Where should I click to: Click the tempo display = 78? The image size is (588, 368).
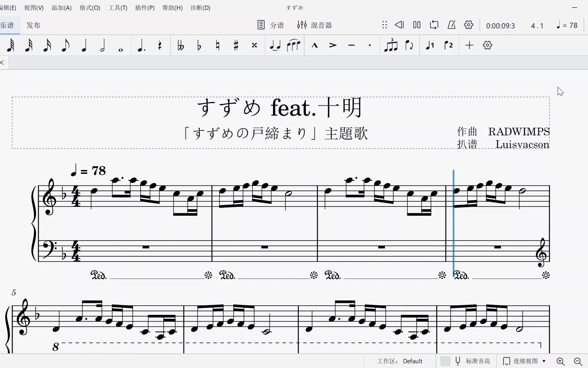click(x=567, y=25)
